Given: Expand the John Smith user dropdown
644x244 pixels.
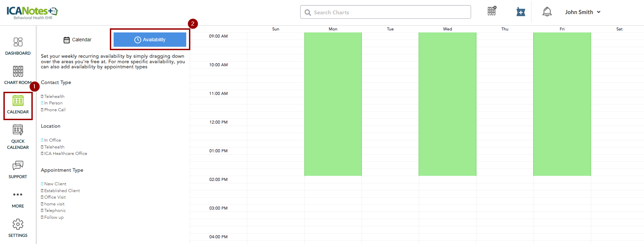Looking at the screenshot, I should (582, 12).
